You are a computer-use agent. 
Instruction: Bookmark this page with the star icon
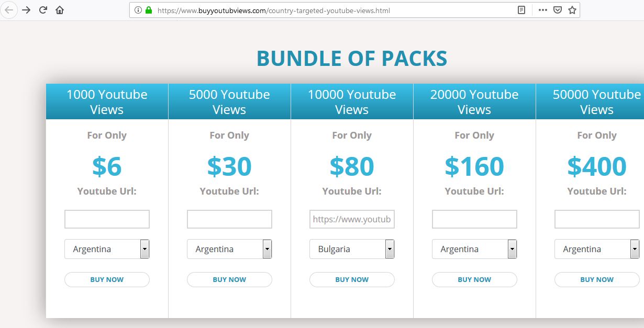click(x=572, y=10)
